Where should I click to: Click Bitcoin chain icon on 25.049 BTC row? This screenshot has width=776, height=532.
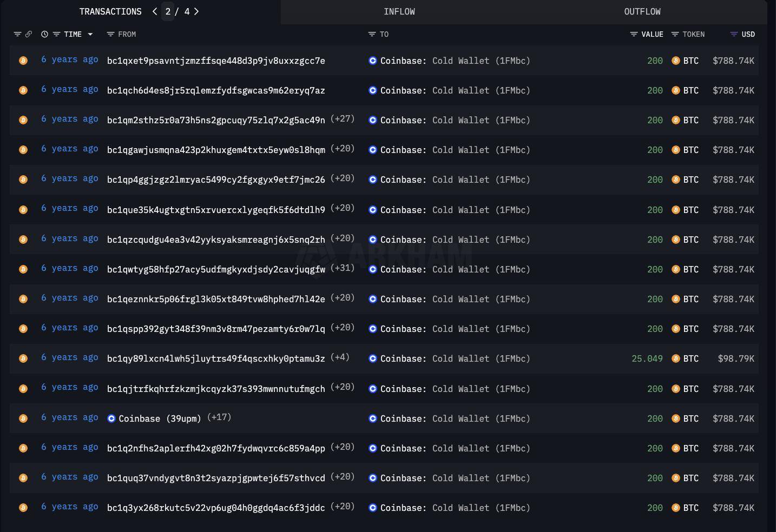(23, 358)
